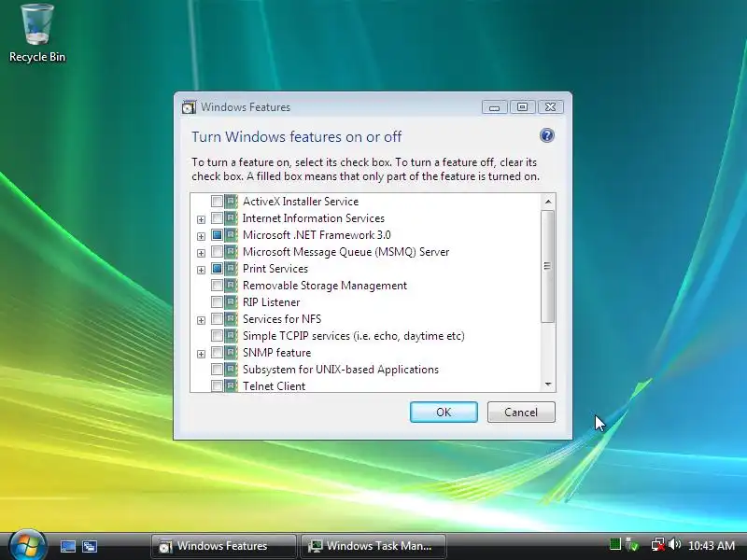Enable the Simple TCPIP services checkbox
Viewport: 747px width, 560px height.
click(217, 336)
